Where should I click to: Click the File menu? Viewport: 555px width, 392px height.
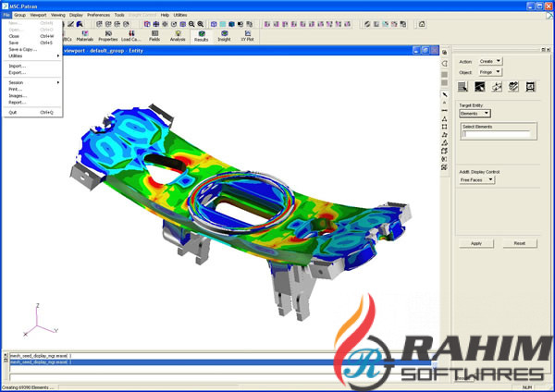(6, 15)
